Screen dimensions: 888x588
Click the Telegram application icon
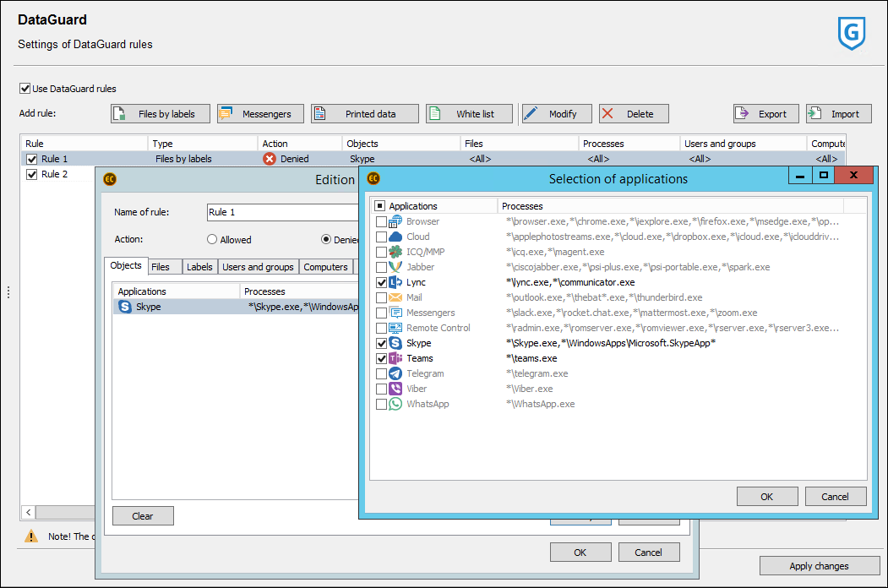pos(395,374)
